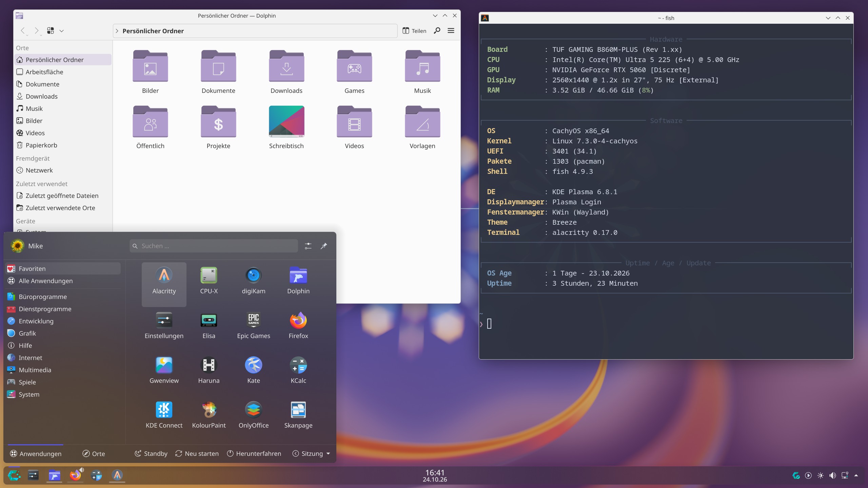The width and height of the screenshot is (868, 488).
Task: Open KDE Connect
Action: click(164, 415)
